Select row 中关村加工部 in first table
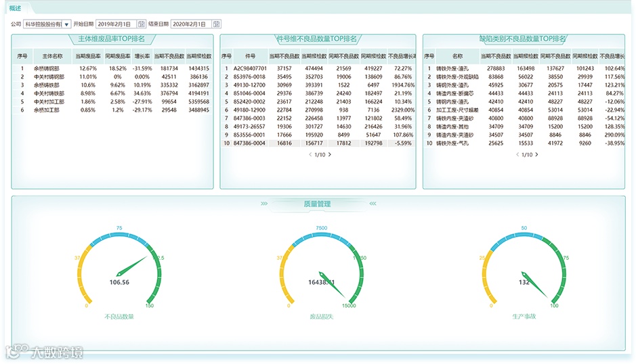The height and width of the screenshot is (364, 636). [x=112, y=101]
